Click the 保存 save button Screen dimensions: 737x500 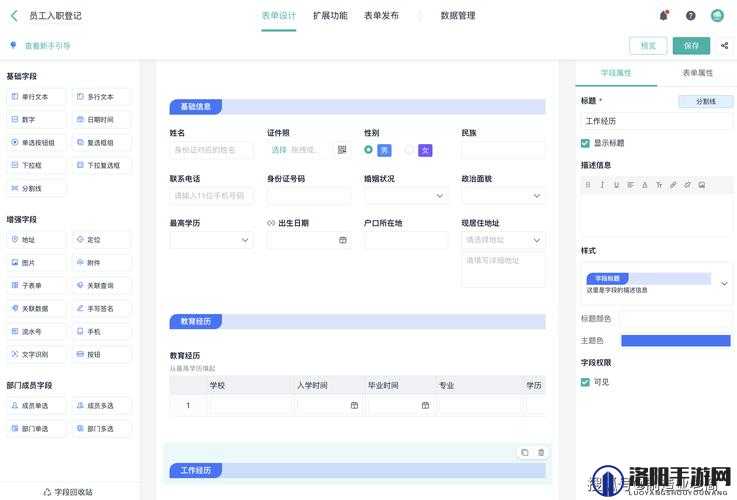pyautogui.click(x=691, y=46)
